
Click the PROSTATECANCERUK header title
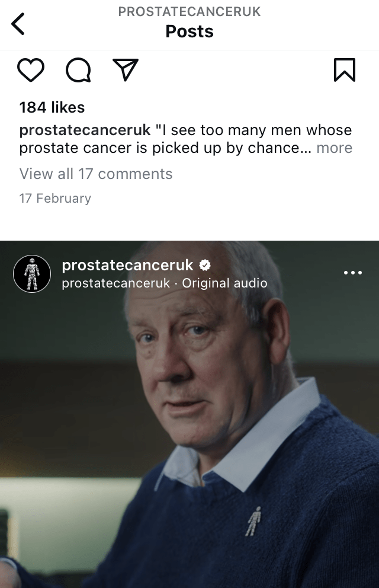pos(189,12)
